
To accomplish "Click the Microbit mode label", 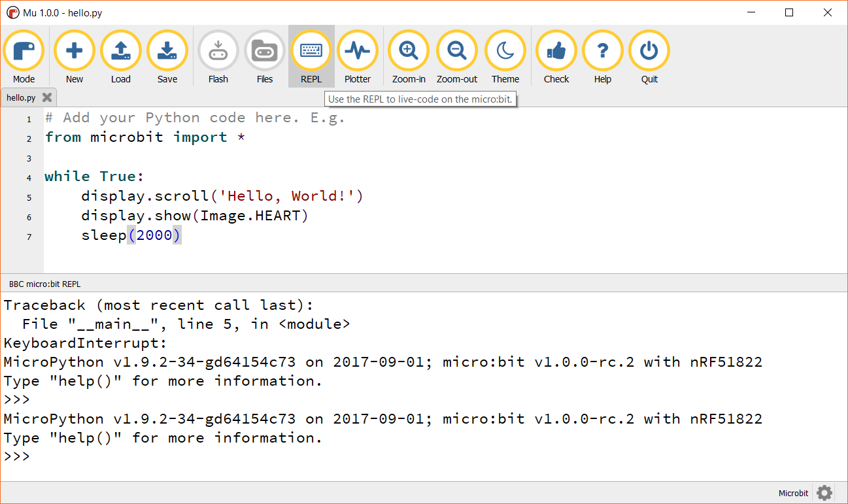I will pos(793,493).
